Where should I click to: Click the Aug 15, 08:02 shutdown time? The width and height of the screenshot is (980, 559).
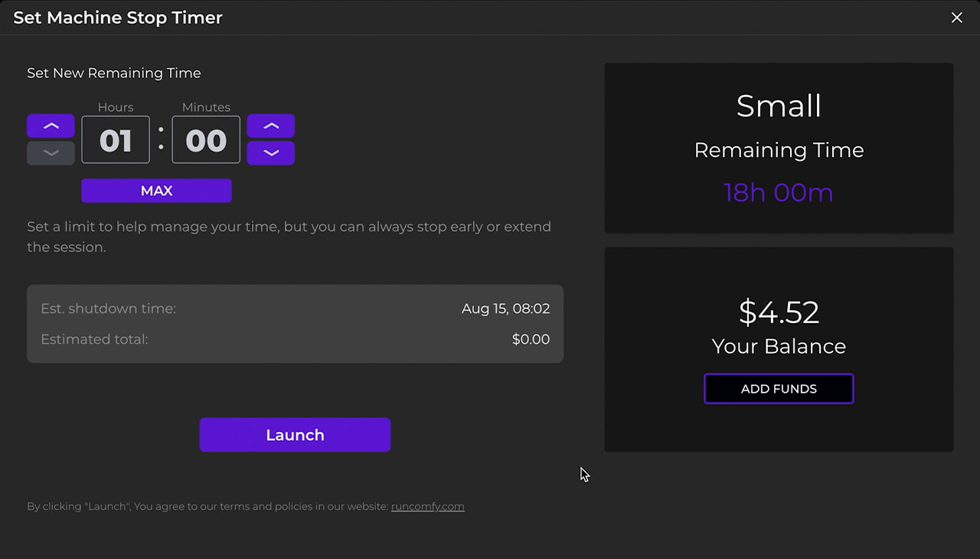pos(505,309)
